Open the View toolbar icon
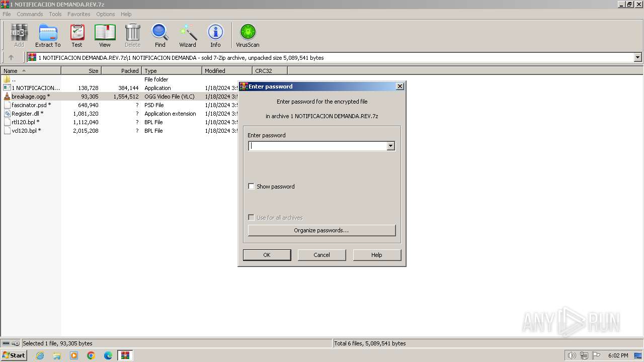The height and width of the screenshot is (362, 644). 105,35
